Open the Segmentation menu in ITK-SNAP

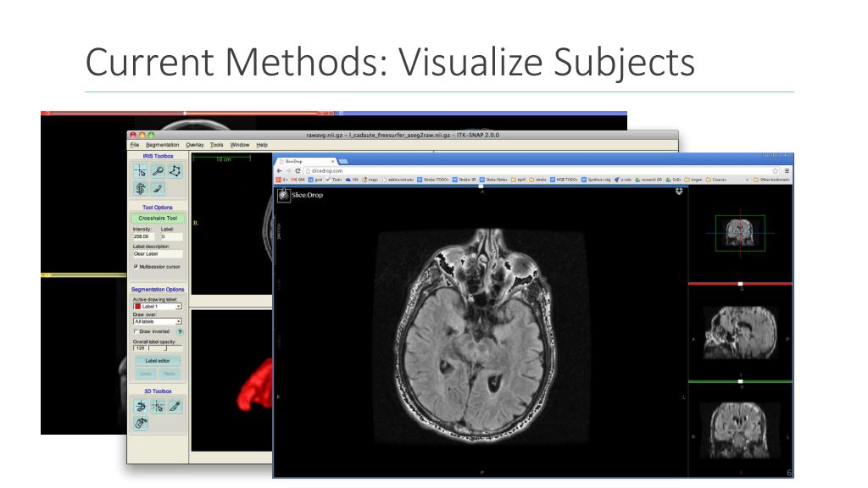[162, 145]
